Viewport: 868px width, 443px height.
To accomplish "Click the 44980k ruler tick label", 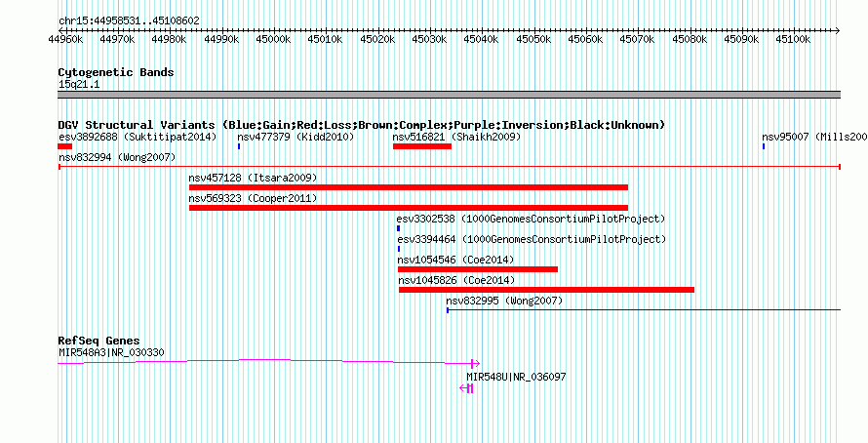I will [x=170, y=40].
